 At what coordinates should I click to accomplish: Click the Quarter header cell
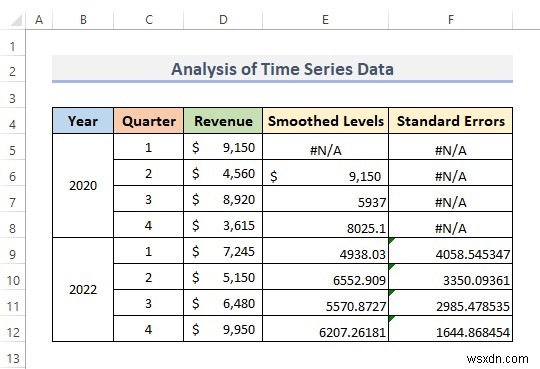pyautogui.click(x=149, y=121)
